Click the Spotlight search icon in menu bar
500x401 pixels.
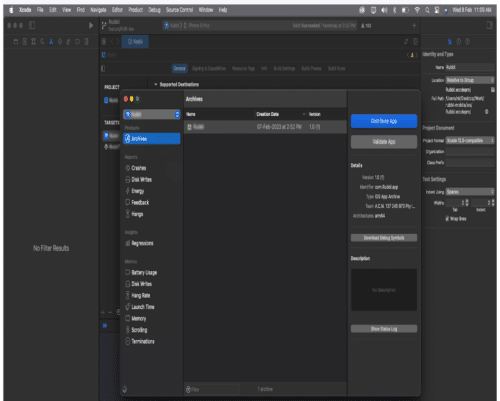click(x=427, y=10)
